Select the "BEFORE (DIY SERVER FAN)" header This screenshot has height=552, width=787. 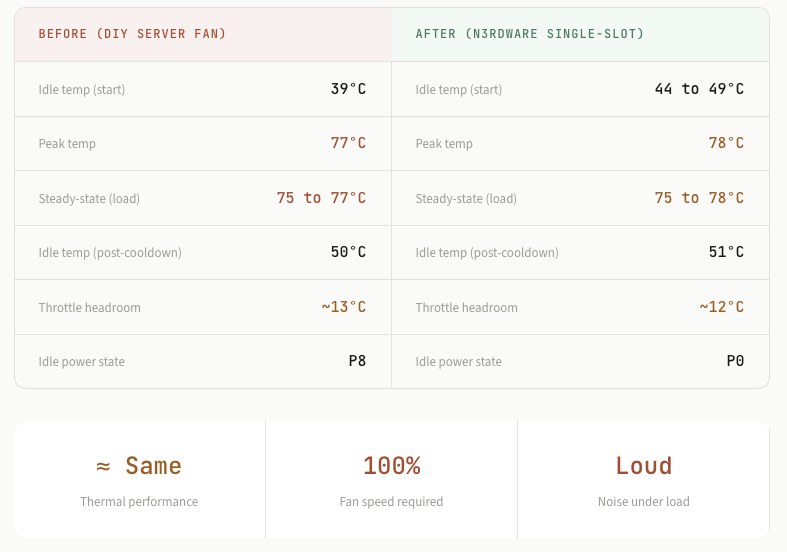tap(133, 34)
